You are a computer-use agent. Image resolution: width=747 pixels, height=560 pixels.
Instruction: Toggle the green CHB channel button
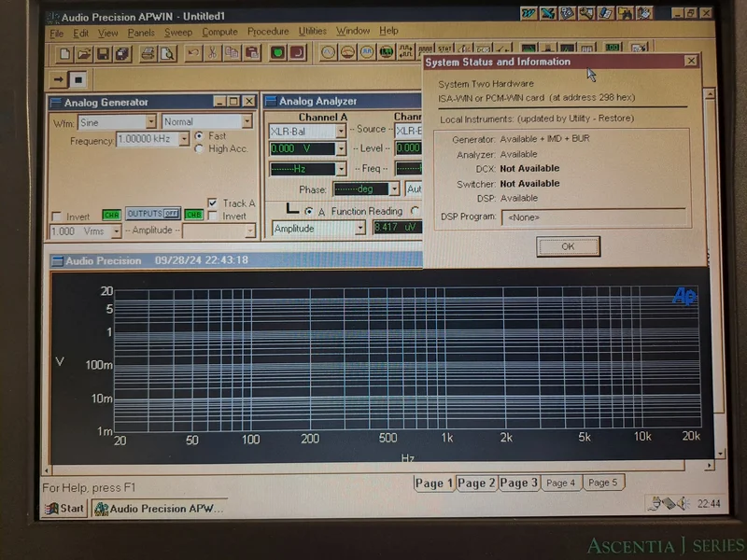(x=194, y=215)
